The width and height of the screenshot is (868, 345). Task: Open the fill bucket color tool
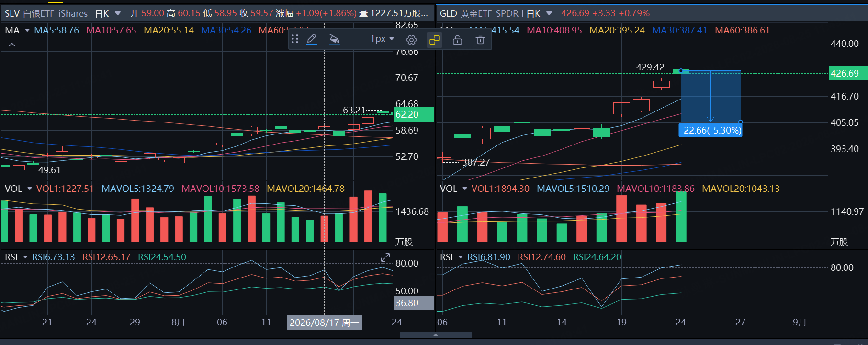pyautogui.click(x=335, y=40)
